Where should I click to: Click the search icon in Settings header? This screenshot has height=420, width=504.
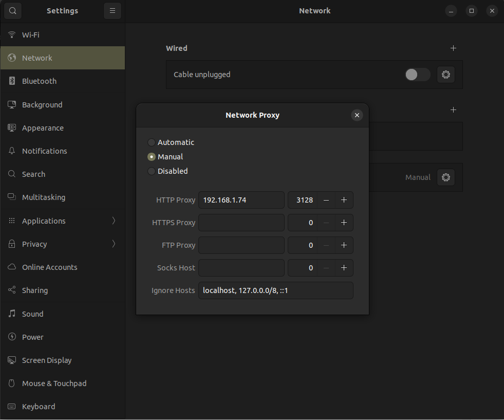point(13,11)
